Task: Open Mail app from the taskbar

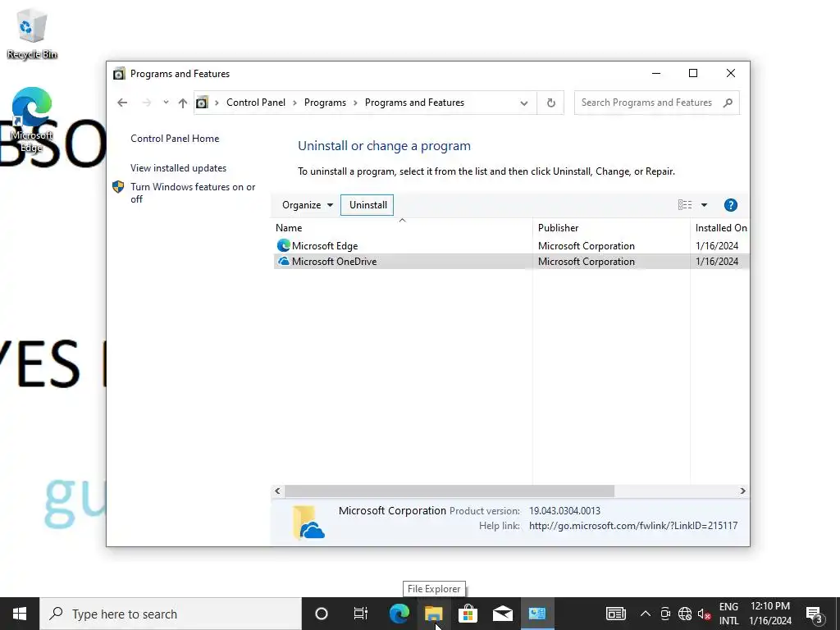Action: point(503,614)
